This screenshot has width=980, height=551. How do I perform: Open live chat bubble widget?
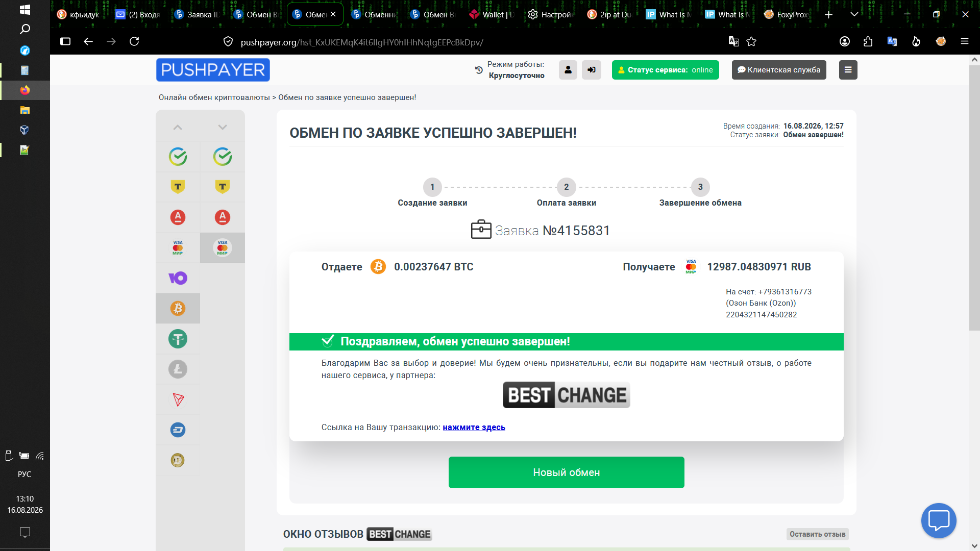pyautogui.click(x=939, y=520)
